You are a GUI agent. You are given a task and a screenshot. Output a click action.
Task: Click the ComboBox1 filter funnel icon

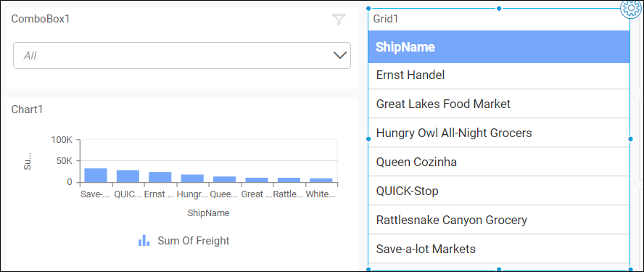click(339, 20)
